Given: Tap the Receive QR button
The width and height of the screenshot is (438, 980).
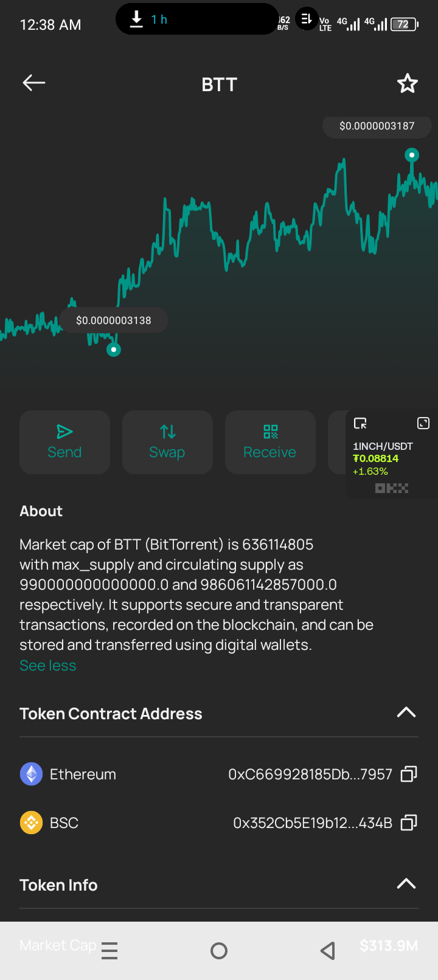Looking at the screenshot, I should [x=270, y=442].
